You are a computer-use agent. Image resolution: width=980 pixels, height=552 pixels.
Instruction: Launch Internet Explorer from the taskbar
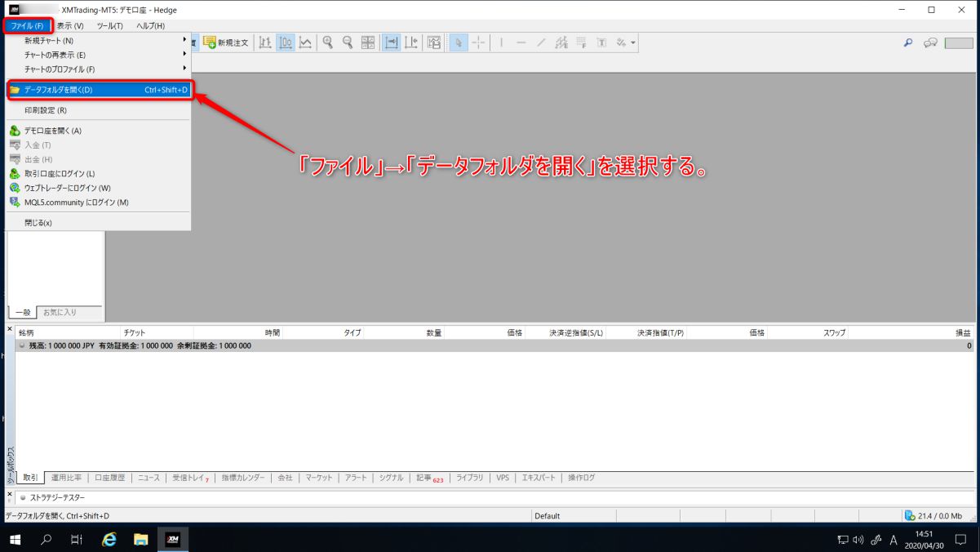tap(109, 539)
